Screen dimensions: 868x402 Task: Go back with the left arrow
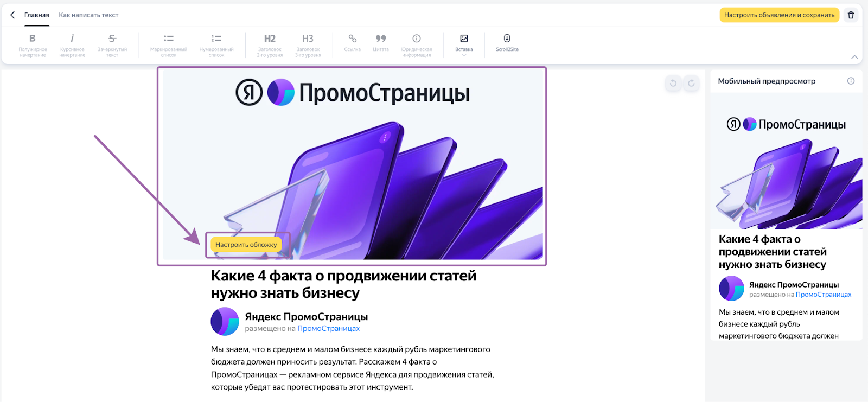pos(12,15)
